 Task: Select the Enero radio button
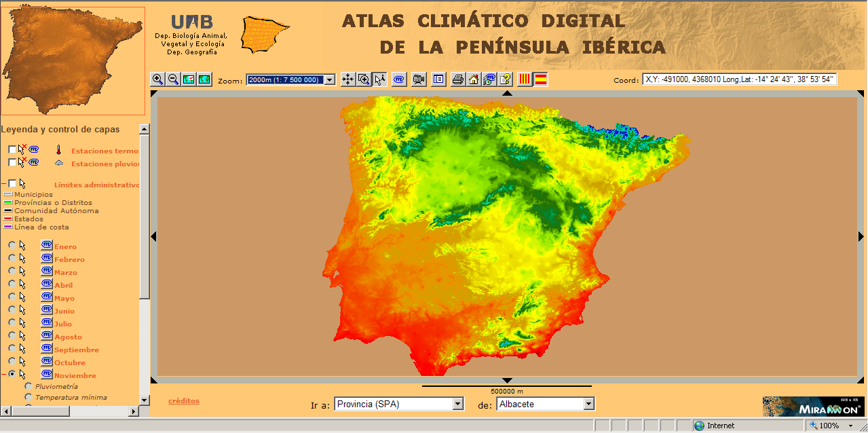pos(12,245)
